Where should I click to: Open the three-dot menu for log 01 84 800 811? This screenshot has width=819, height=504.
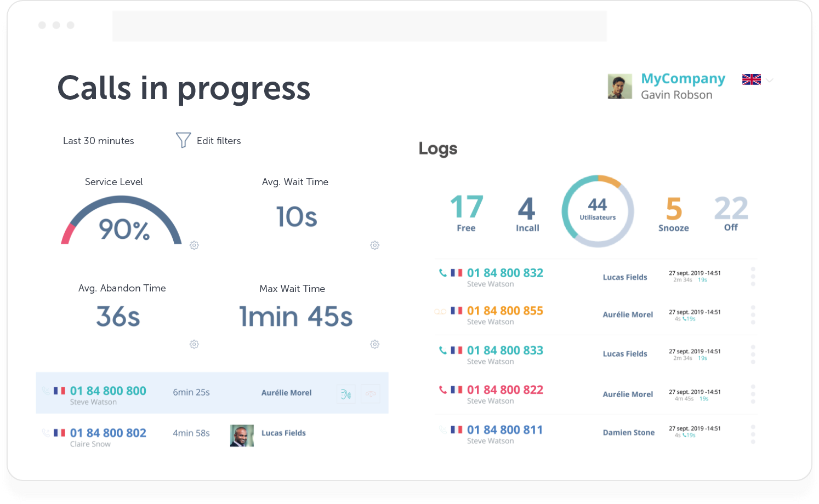pyautogui.click(x=753, y=434)
